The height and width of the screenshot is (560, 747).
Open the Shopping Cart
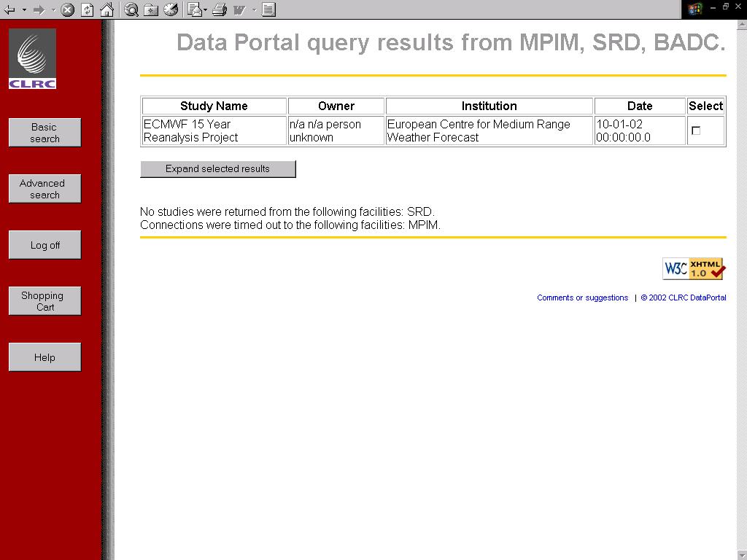pyautogui.click(x=44, y=301)
